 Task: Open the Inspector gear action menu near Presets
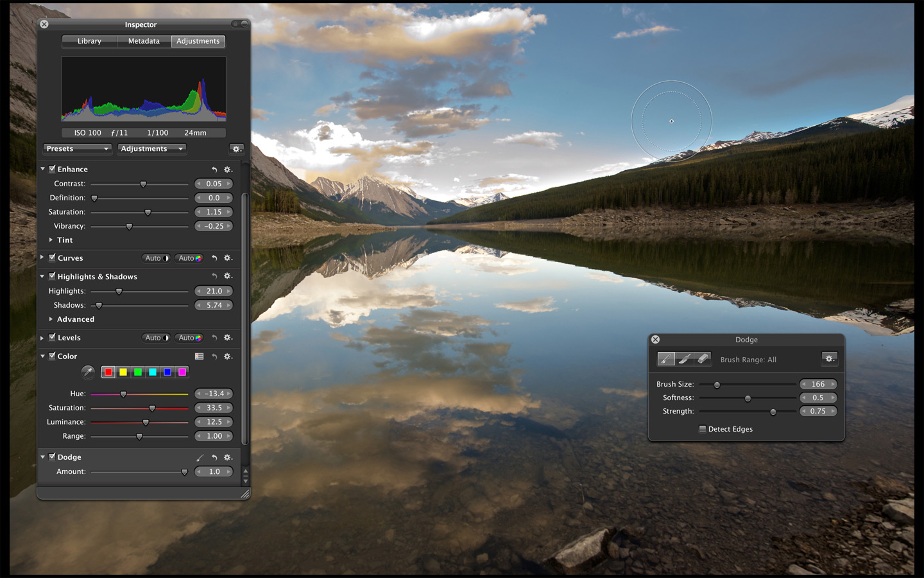coord(236,149)
